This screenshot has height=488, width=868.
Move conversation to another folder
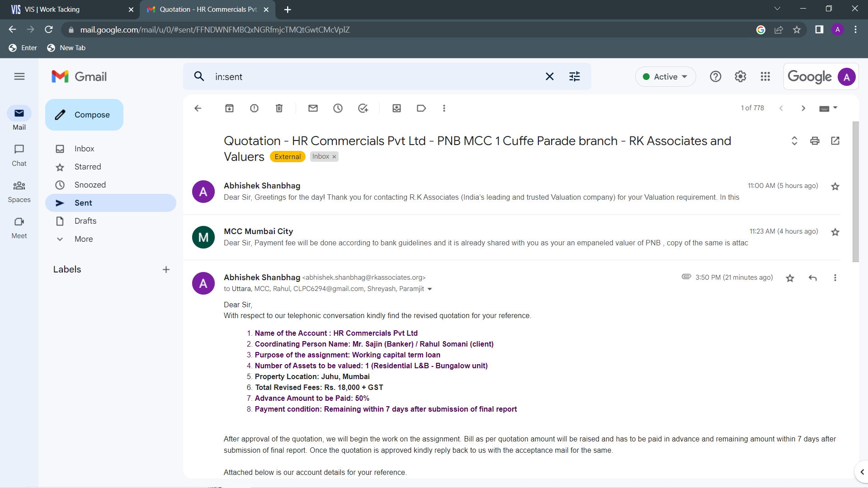click(396, 108)
